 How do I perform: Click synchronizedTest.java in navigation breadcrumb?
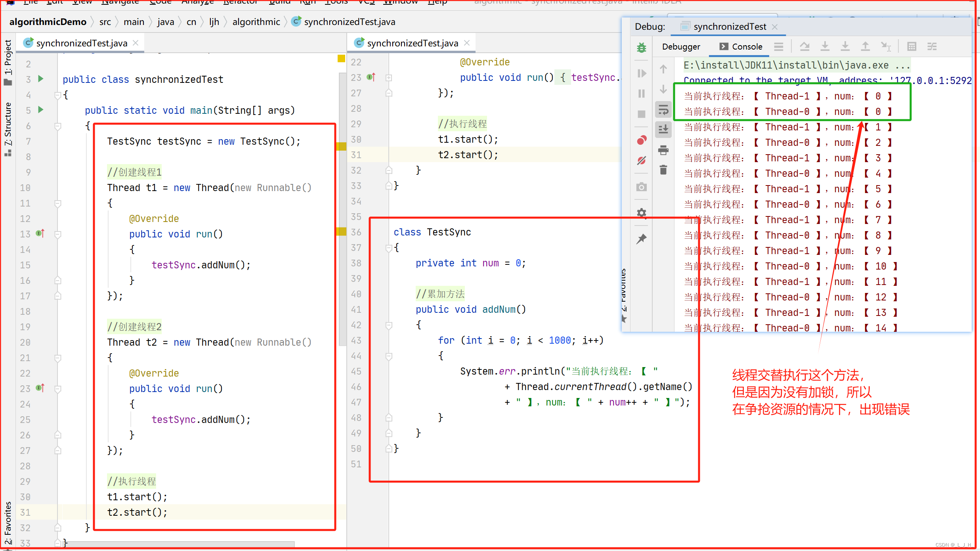343,22
